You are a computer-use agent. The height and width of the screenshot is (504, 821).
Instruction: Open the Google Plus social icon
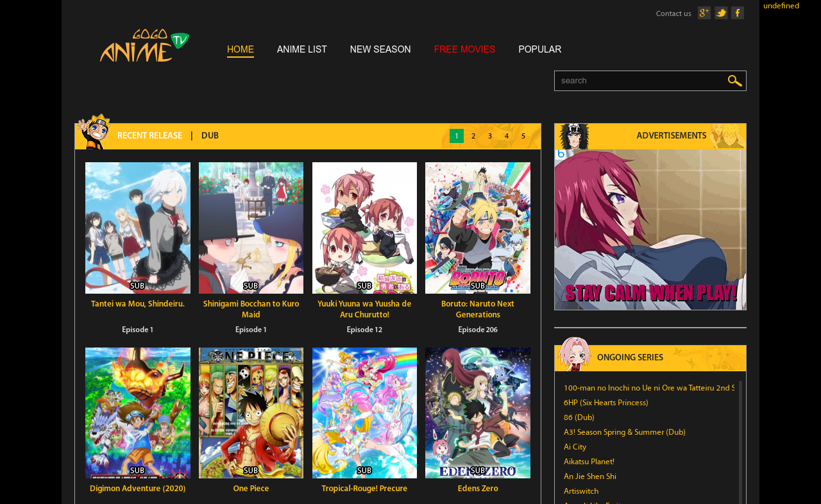tap(704, 13)
